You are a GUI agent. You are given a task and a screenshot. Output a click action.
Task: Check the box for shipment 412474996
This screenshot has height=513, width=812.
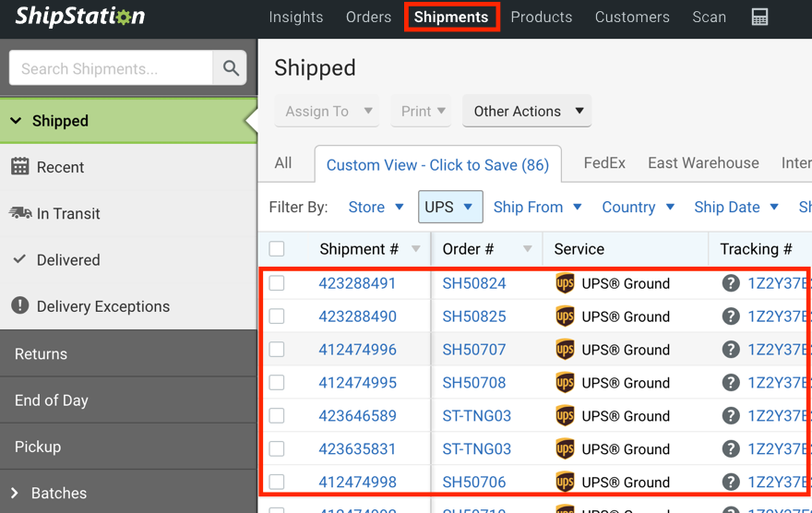pos(277,350)
